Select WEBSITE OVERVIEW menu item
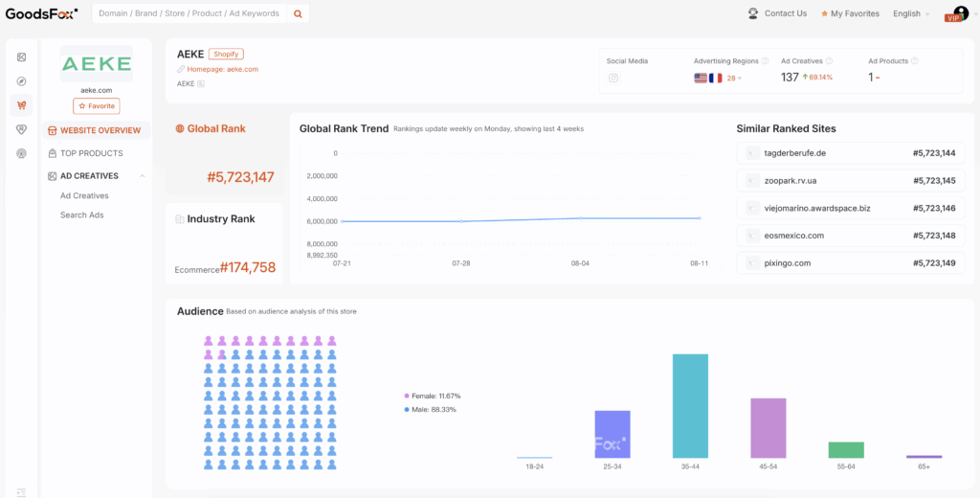The width and height of the screenshot is (980, 498). coord(97,130)
